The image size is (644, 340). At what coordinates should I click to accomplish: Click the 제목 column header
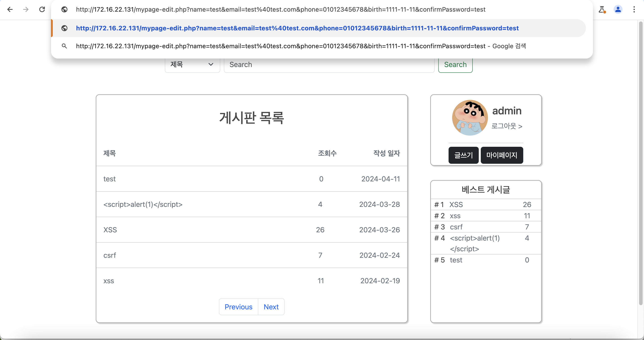coord(110,153)
